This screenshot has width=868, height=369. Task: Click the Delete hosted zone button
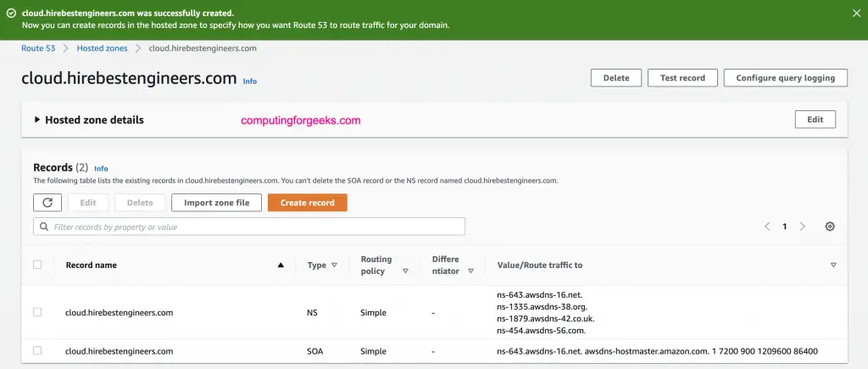coord(616,78)
